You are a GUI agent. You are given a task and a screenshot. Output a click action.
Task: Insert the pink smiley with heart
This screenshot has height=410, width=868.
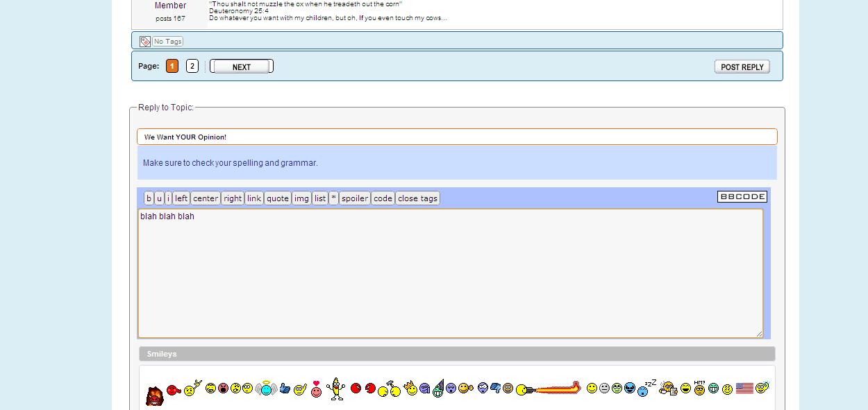coord(317,389)
